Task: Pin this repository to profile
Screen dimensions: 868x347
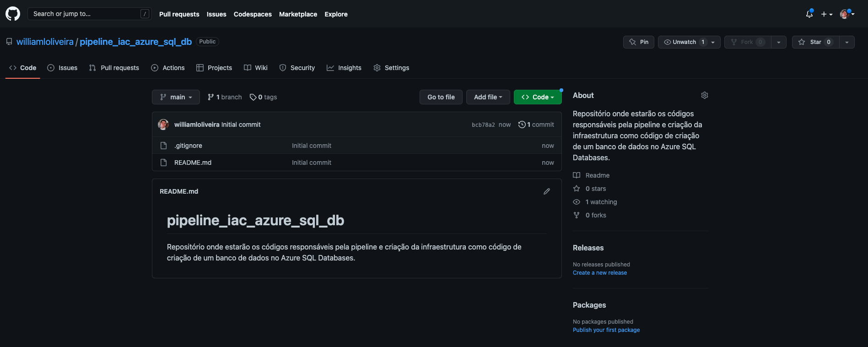Action: click(639, 42)
